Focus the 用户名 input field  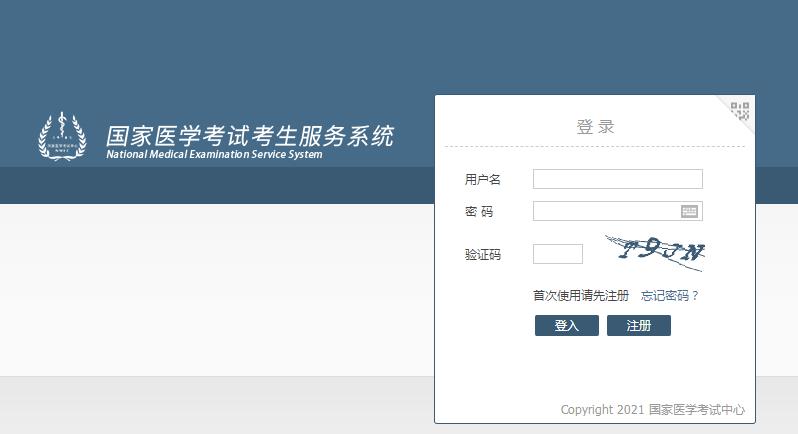pyautogui.click(x=617, y=179)
